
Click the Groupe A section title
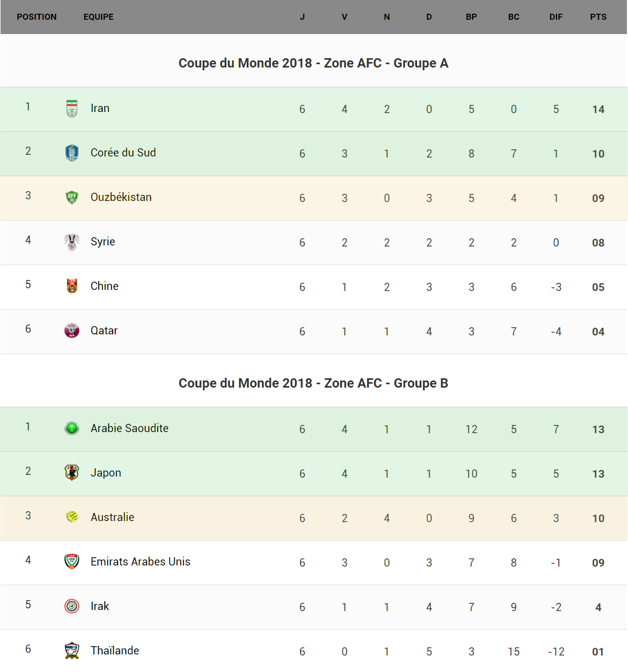(x=313, y=63)
